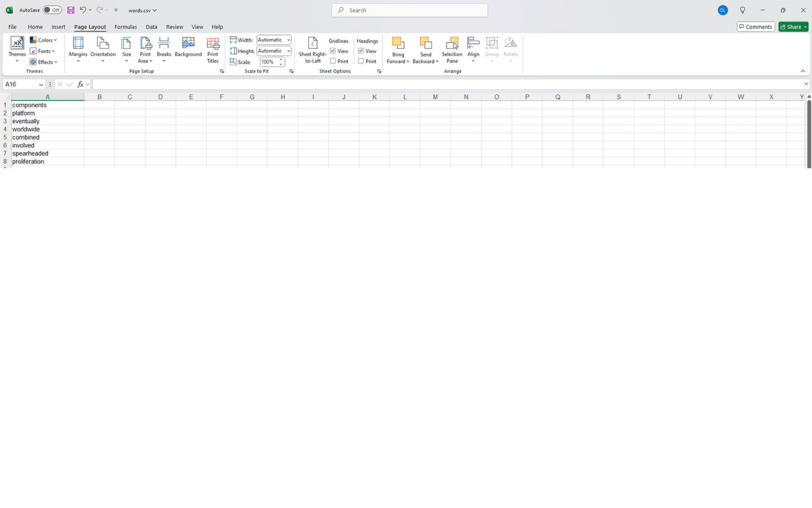
Task: Open Print Titles settings
Action: coord(213,50)
